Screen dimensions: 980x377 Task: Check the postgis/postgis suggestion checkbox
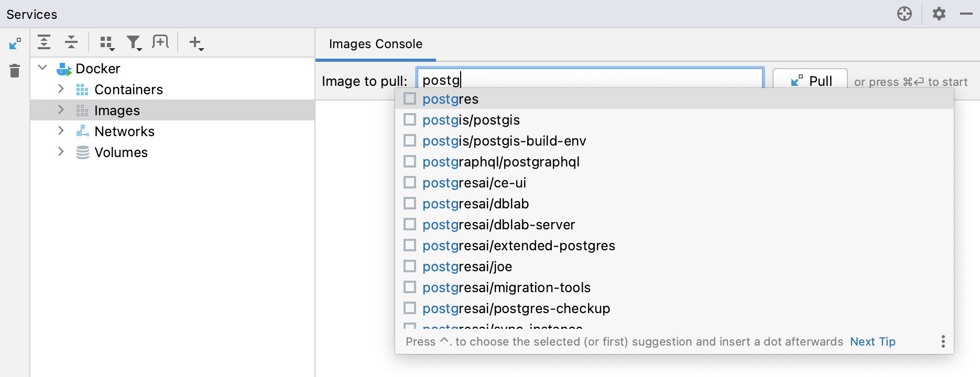[x=409, y=119]
